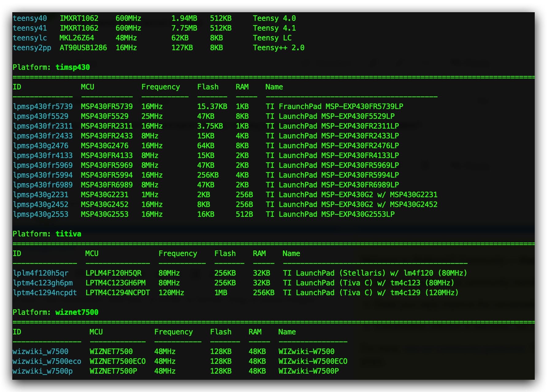The height and width of the screenshot is (392, 547).
Task: Select the 1MB flash value
Action: [221, 293]
